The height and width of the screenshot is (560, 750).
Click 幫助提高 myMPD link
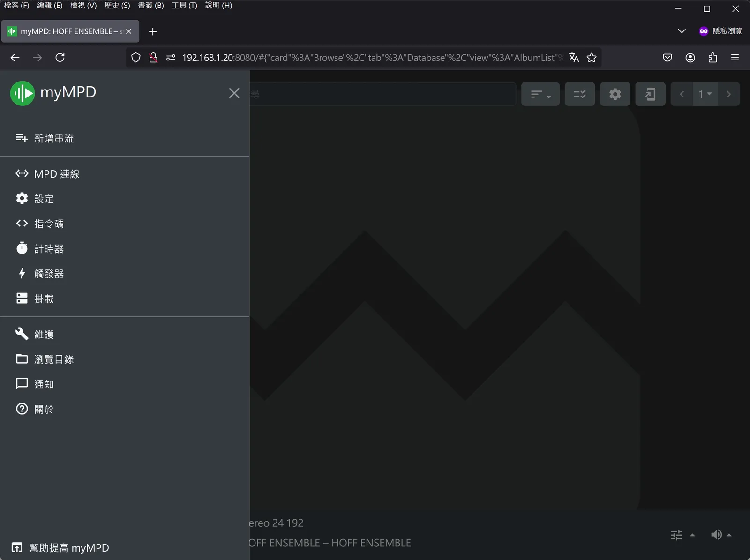[60, 547]
